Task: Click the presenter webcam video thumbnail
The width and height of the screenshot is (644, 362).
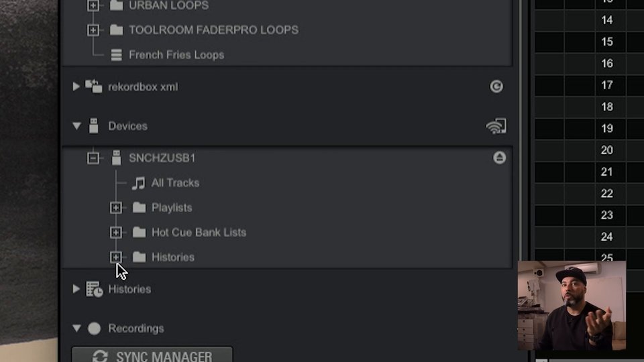Action: 572,306
